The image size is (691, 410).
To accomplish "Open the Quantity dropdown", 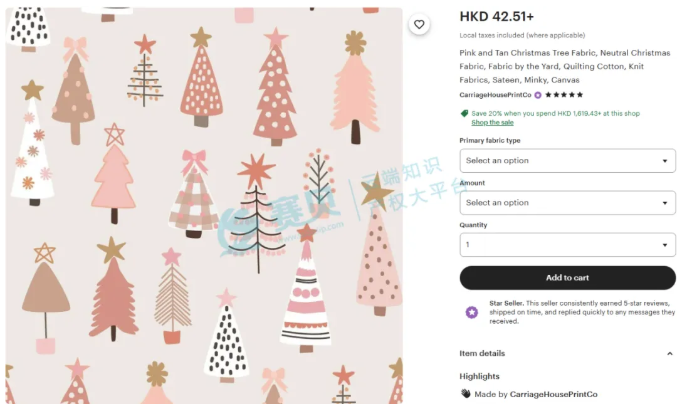I will (568, 245).
